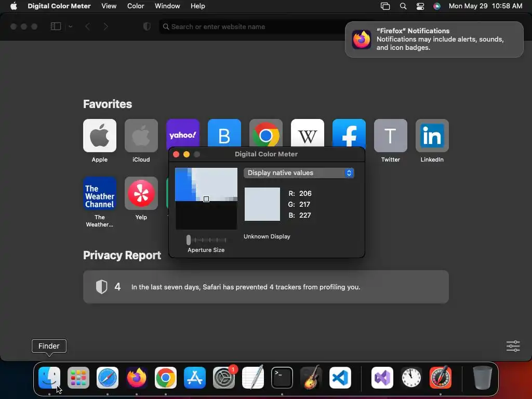Open the Yelp favorite tile

(141, 193)
